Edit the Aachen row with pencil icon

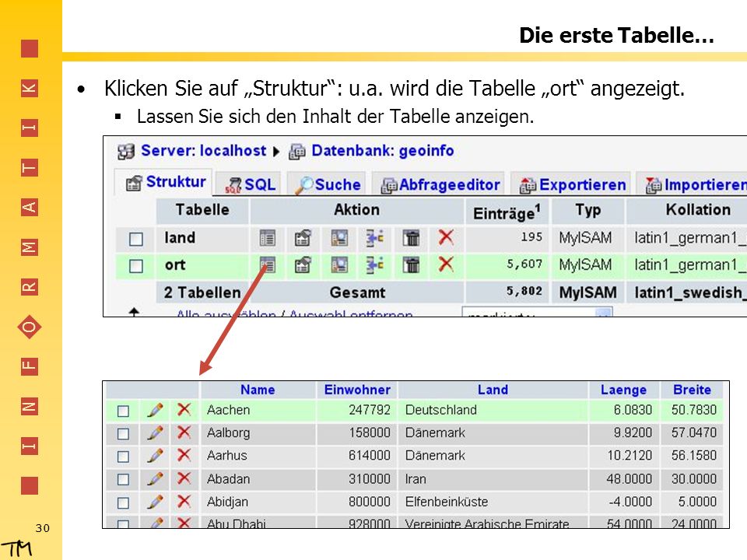pyautogui.click(x=155, y=410)
